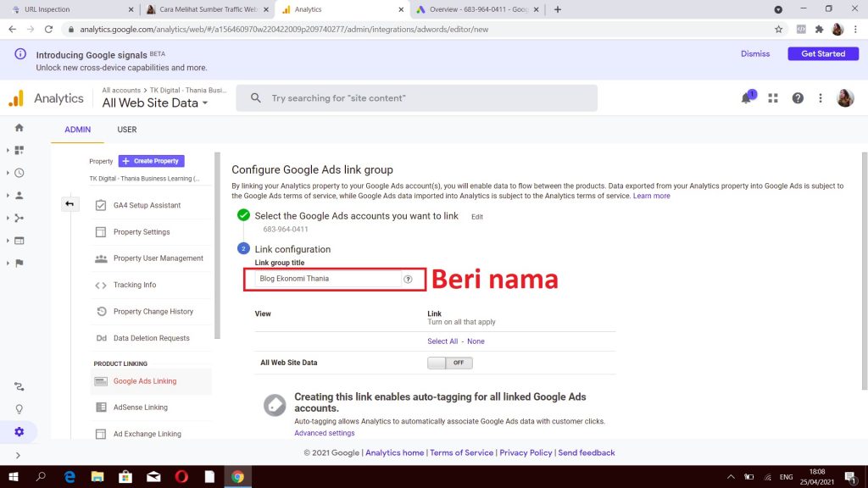Open the notifications bell

747,98
